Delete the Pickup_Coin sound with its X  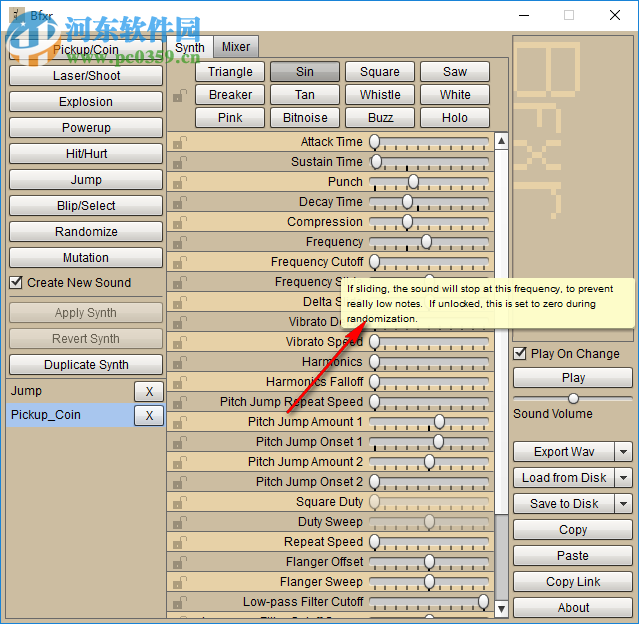tap(149, 415)
